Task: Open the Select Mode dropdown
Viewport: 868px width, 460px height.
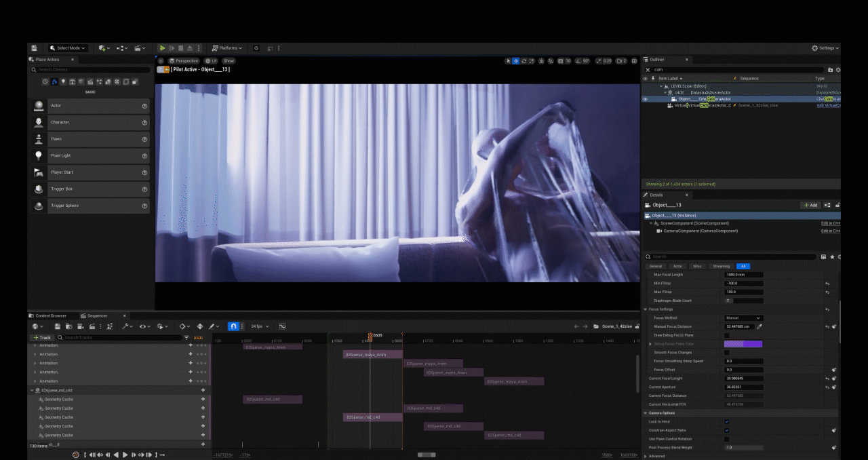Action: tap(68, 48)
